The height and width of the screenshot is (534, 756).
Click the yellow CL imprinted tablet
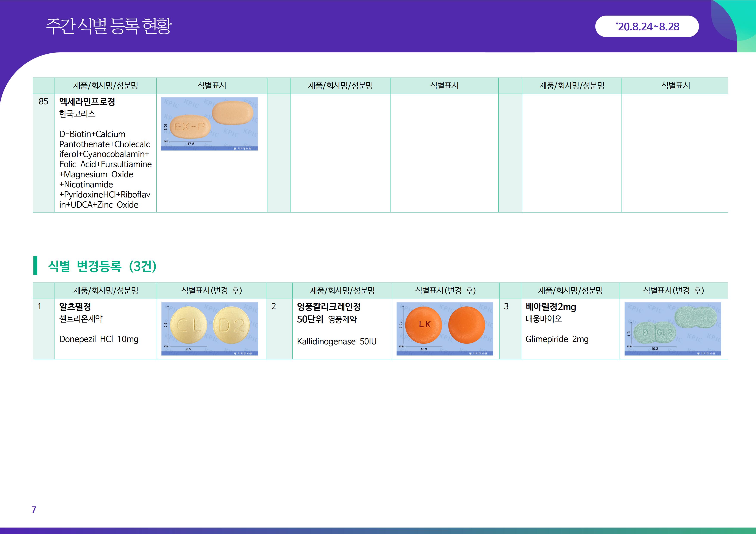(x=189, y=325)
